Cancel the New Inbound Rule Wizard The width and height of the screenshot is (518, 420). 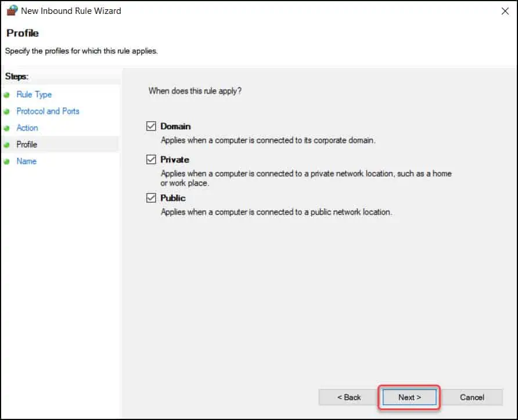pyautogui.click(x=472, y=397)
